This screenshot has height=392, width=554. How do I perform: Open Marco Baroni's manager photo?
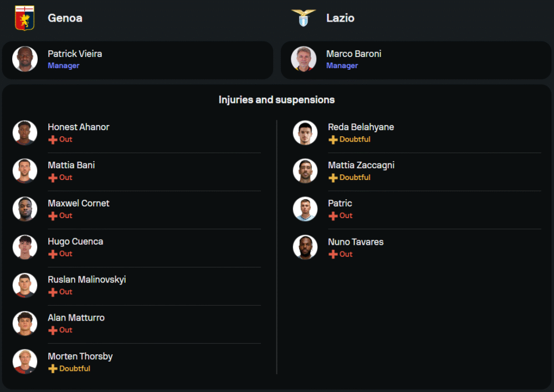pos(304,59)
